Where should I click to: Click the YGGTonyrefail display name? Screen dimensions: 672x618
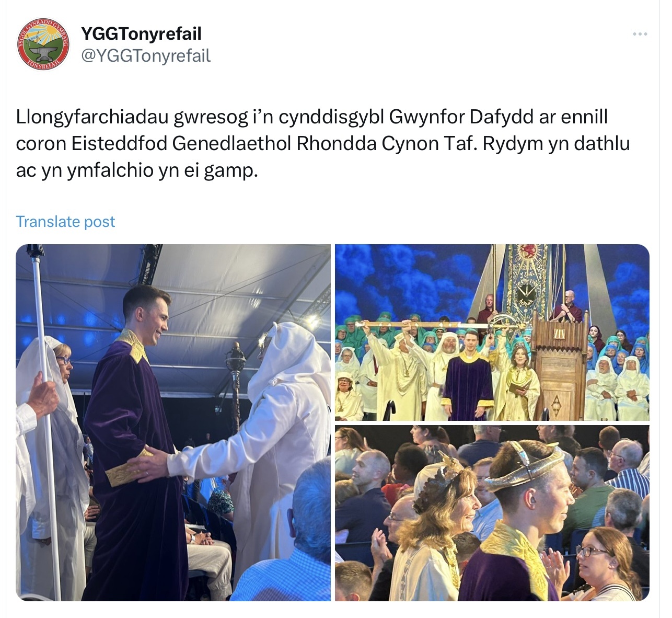[x=141, y=33]
